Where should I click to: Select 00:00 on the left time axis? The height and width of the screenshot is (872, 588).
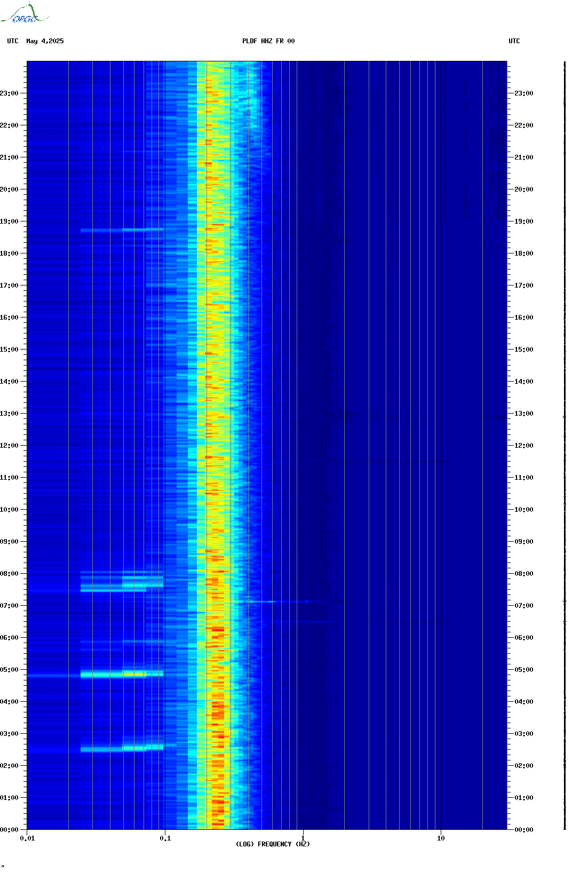point(9,830)
